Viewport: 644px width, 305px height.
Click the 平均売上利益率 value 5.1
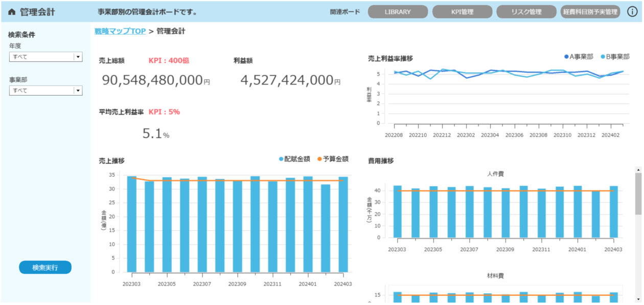pos(152,134)
